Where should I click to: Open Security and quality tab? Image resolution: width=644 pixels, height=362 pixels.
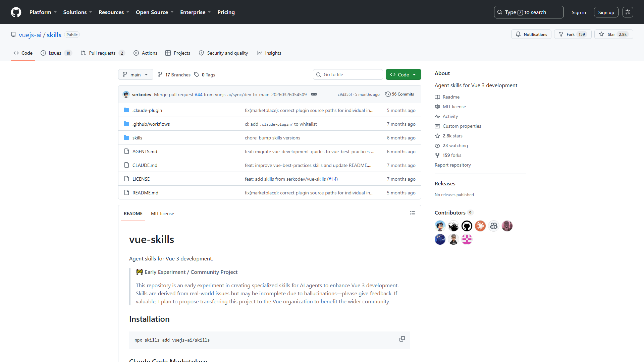click(x=223, y=53)
